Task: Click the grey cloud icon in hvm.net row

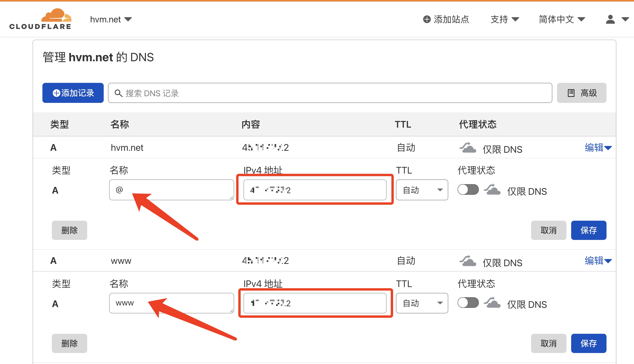Action: [467, 148]
